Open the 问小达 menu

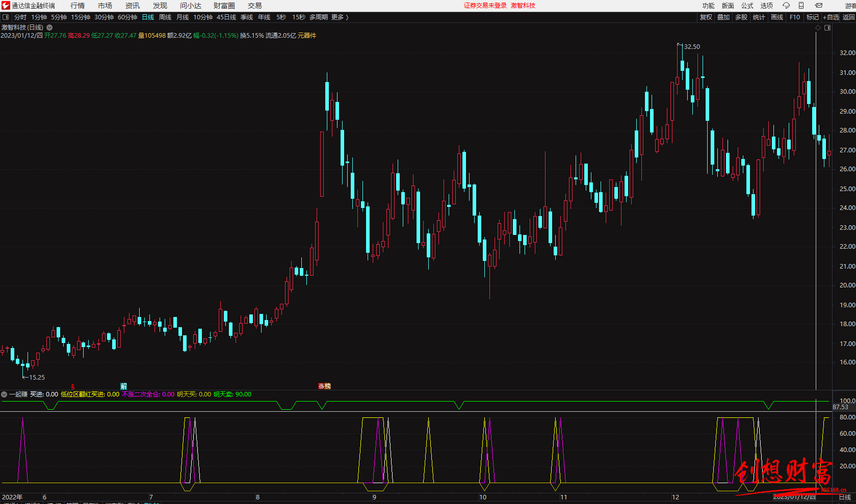tap(191, 6)
